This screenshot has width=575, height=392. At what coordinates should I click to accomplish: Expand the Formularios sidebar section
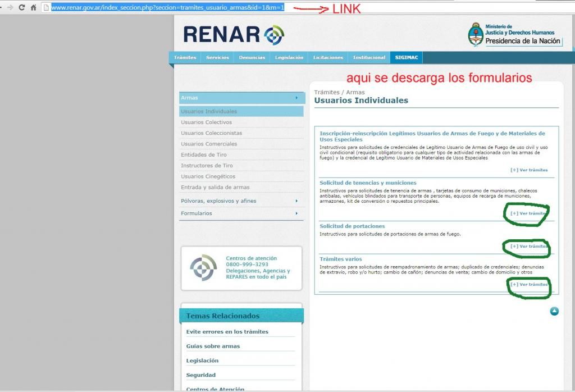pyautogui.click(x=241, y=213)
